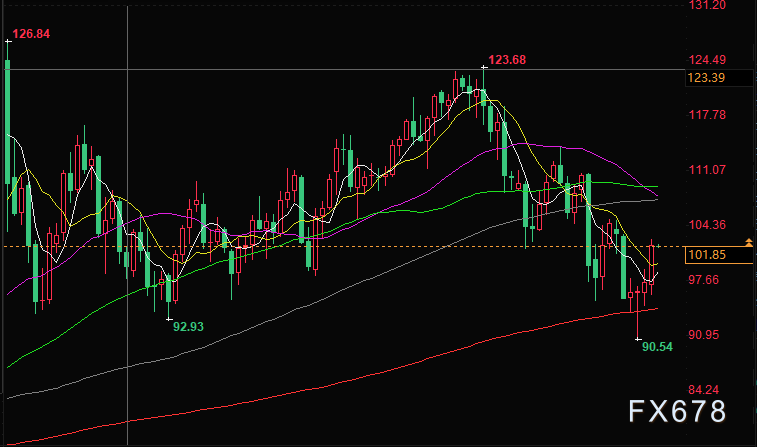757x447 pixels.
Task: Click the 104.36 axis value
Action: (x=707, y=225)
